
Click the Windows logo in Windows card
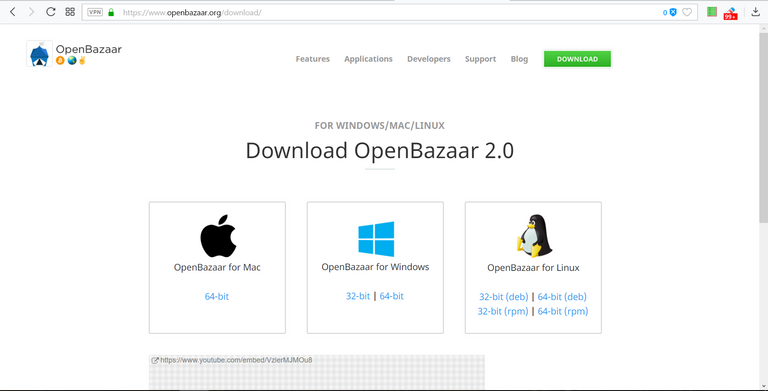tap(376, 239)
